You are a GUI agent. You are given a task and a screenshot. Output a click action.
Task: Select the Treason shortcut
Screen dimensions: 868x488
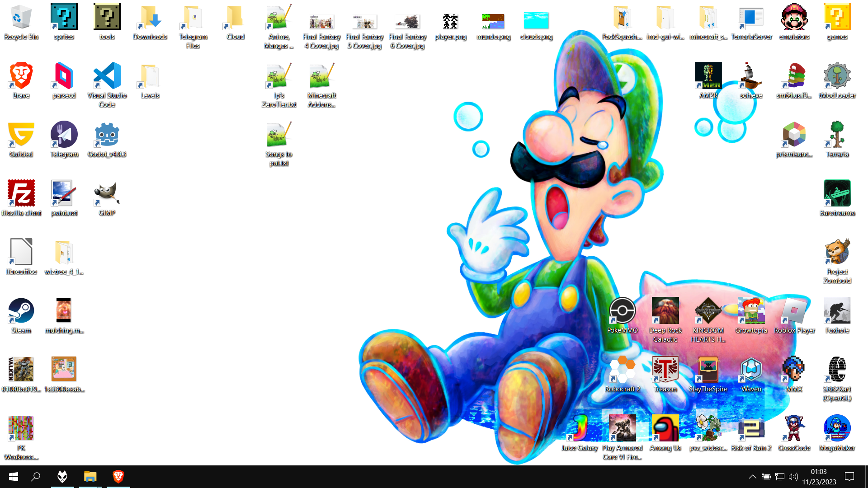coord(665,374)
